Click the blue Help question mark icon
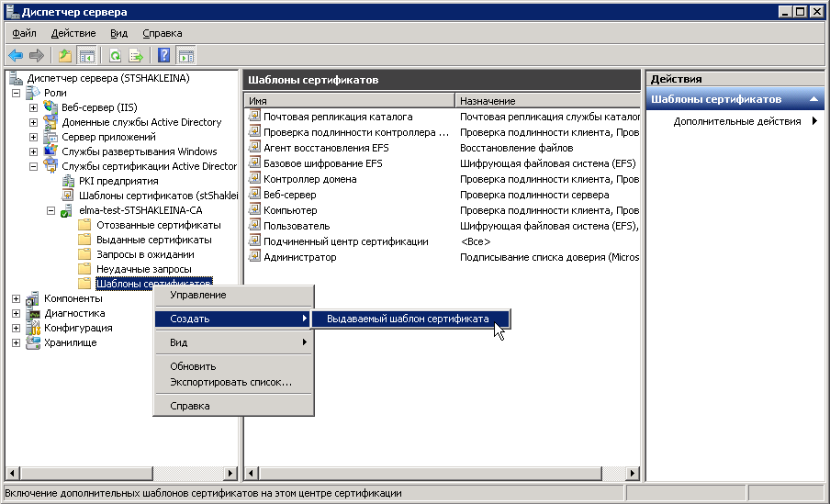This screenshot has height=504, width=830. click(x=164, y=55)
